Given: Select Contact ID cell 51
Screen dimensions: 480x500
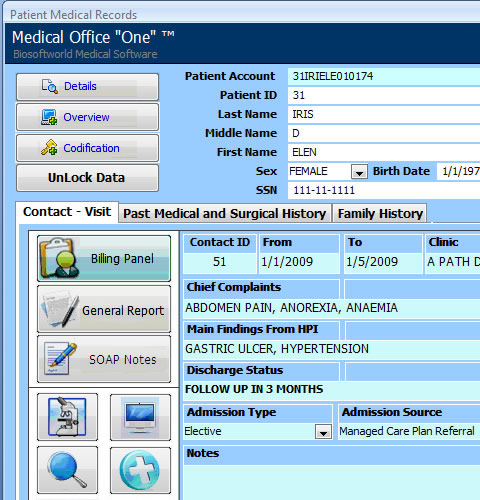Looking at the screenshot, I should 220,262.
